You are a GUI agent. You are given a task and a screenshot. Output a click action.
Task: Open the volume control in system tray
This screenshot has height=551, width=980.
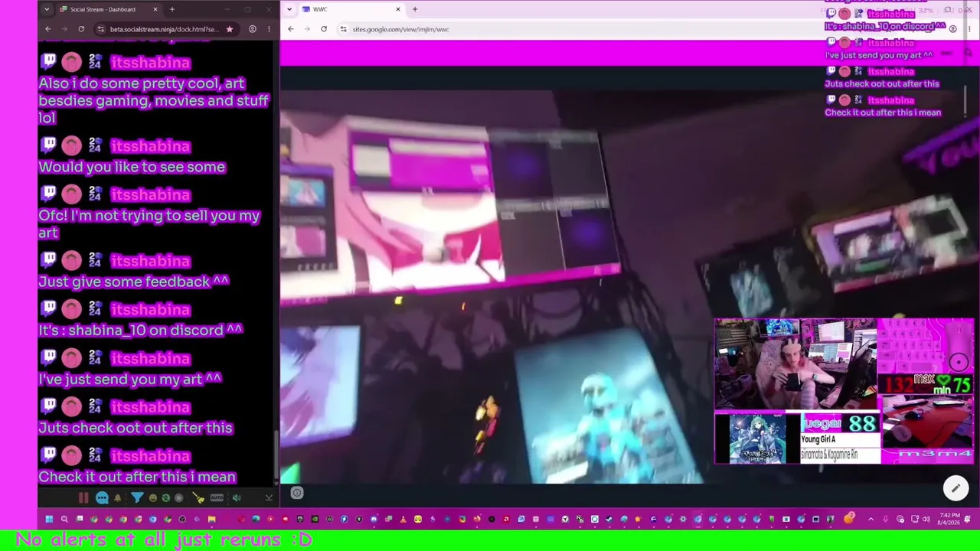tap(926, 520)
